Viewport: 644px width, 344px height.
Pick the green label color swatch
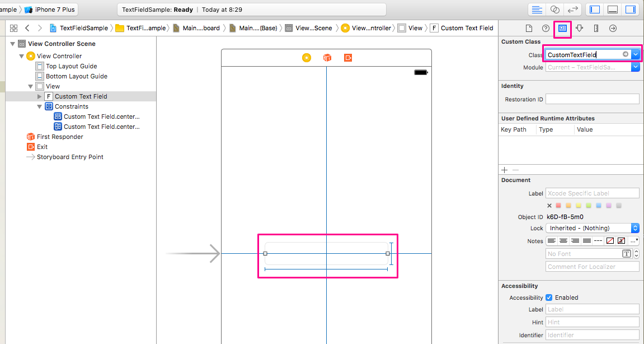[x=587, y=205]
